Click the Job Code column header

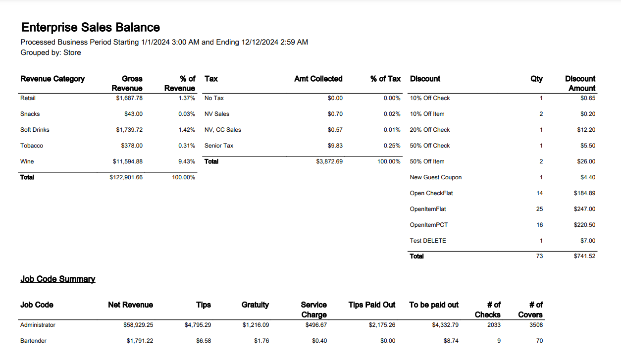pos(37,305)
